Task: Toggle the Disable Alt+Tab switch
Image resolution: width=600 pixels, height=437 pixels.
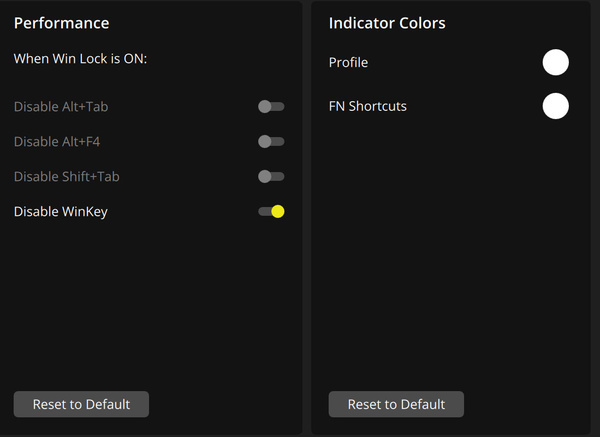Action: click(271, 106)
